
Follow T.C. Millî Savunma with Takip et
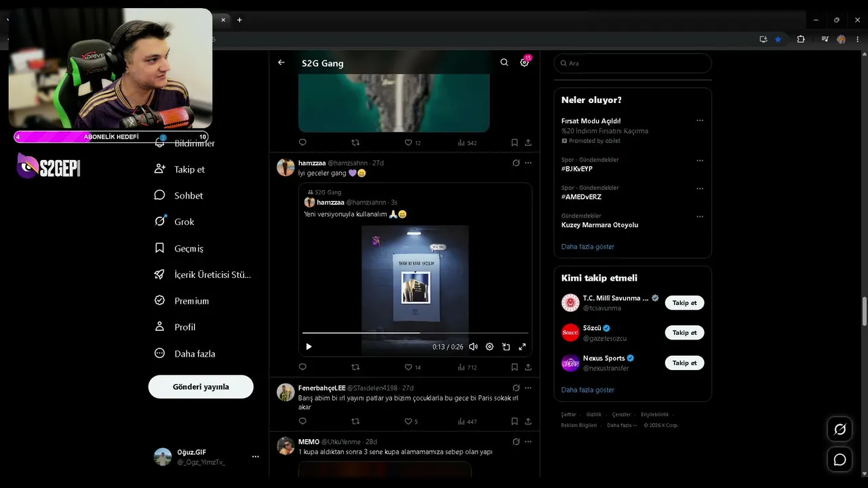coord(684,303)
